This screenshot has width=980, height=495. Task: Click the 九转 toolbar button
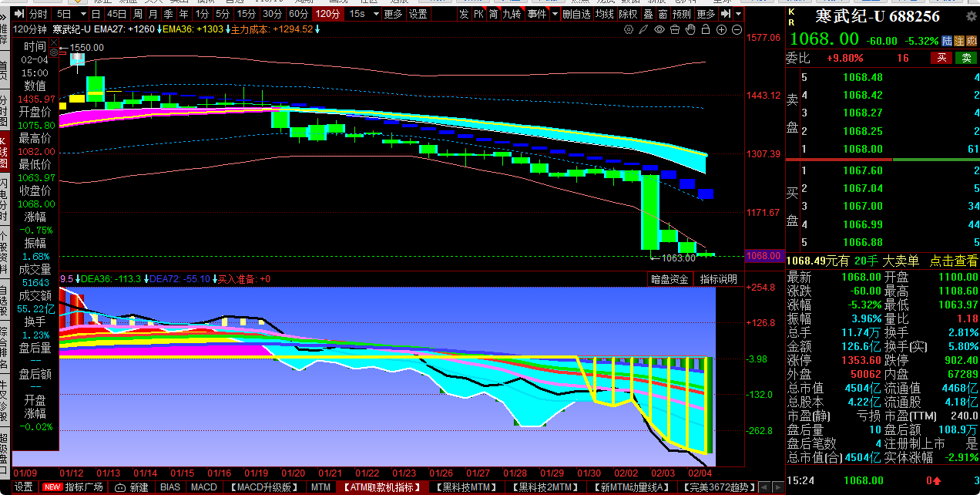[x=512, y=14]
